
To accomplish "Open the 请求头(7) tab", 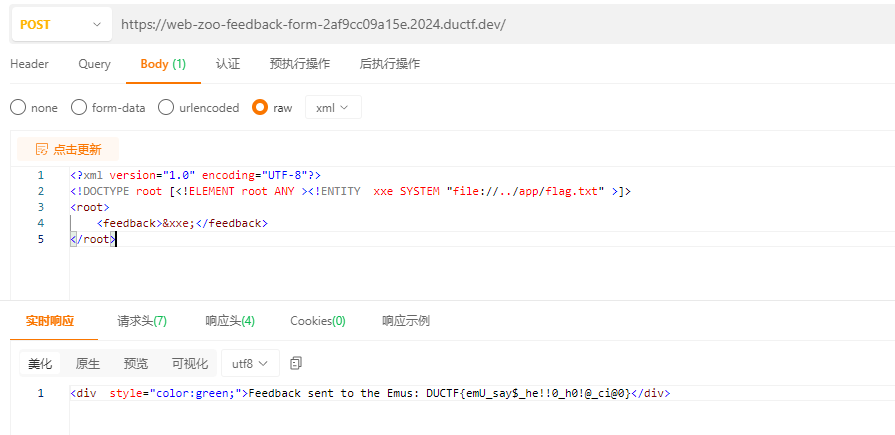I will 142,321.
